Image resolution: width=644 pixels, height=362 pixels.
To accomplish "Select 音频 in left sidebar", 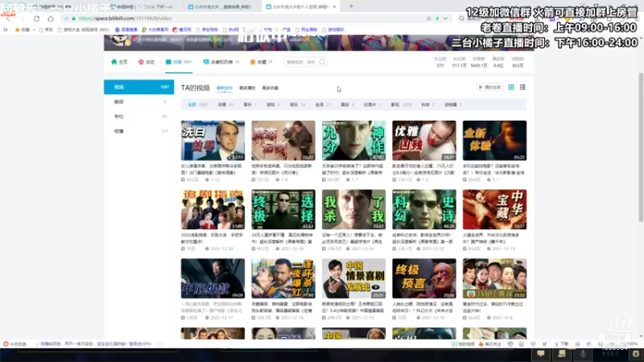I will pyautogui.click(x=138, y=102).
